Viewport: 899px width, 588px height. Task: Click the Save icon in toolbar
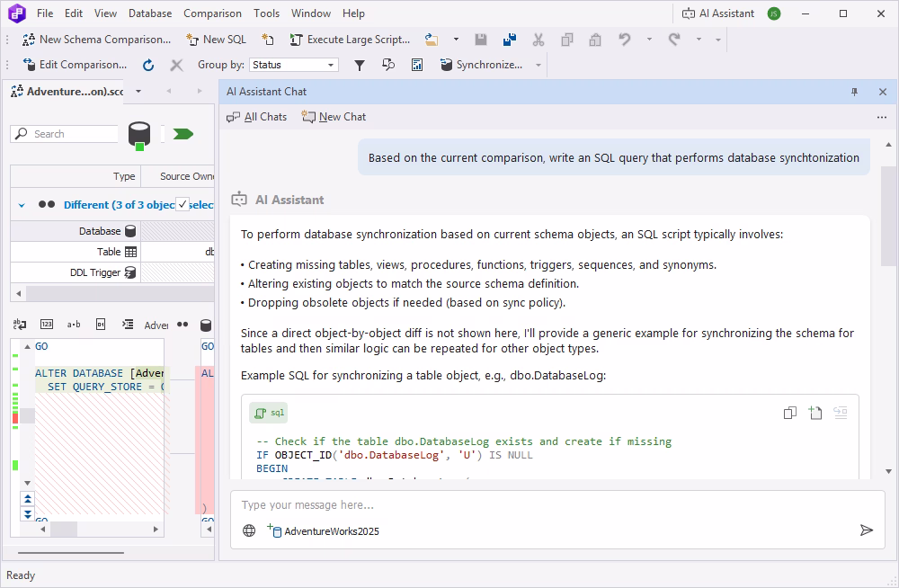coord(480,40)
